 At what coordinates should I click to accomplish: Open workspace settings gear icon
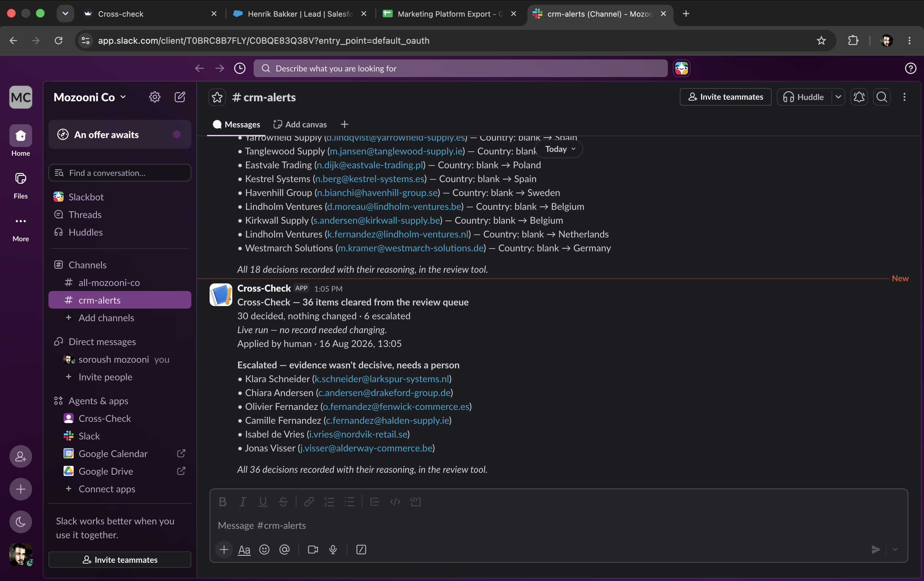coord(155,97)
